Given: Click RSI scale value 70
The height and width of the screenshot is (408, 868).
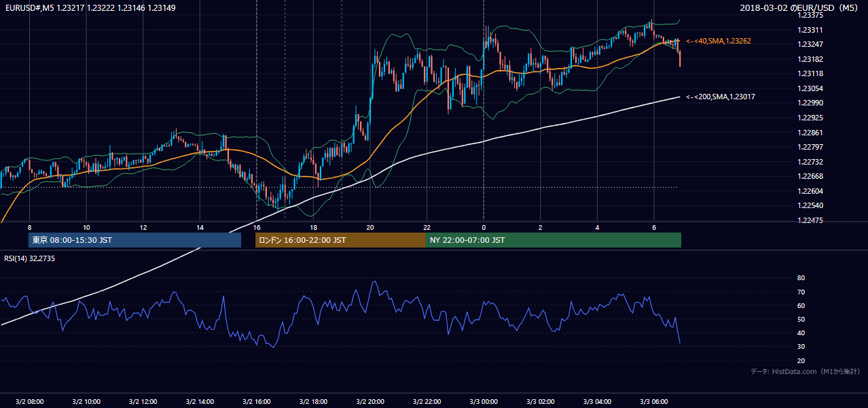Looking at the screenshot, I should pyautogui.click(x=801, y=292).
